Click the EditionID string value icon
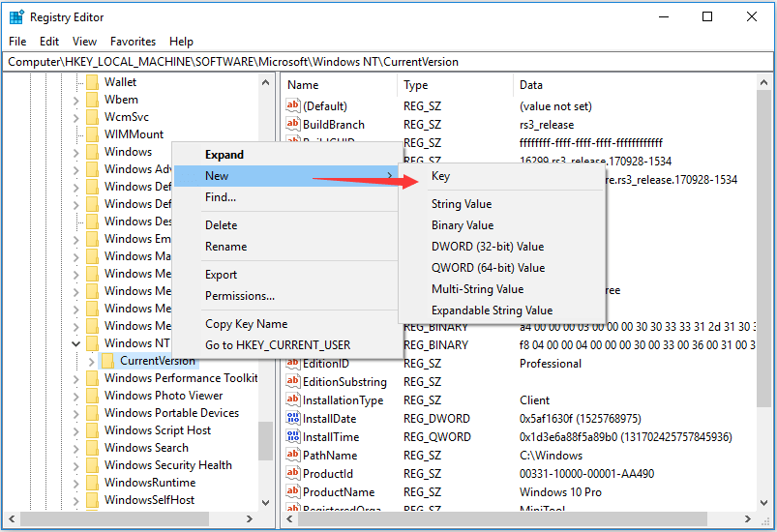The height and width of the screenshot is (532, 777). (x=293, y=363)
